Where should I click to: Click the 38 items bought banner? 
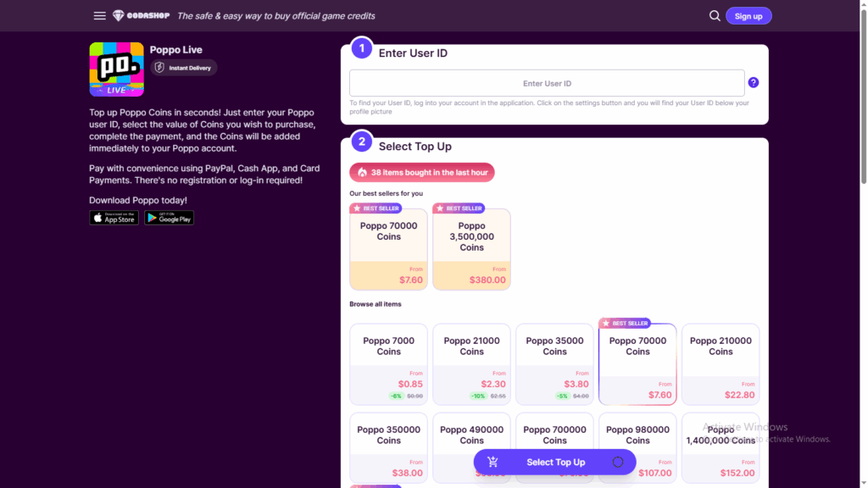[422, 172]
